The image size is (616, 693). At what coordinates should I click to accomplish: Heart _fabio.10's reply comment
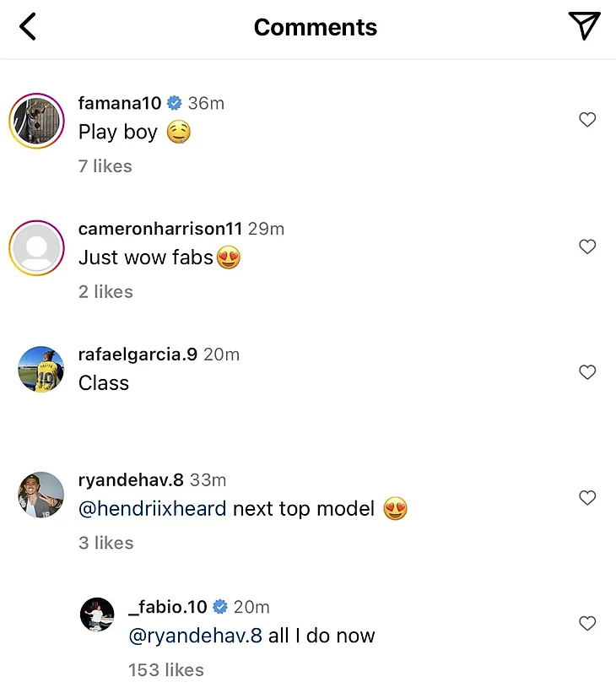click(587, 624)
